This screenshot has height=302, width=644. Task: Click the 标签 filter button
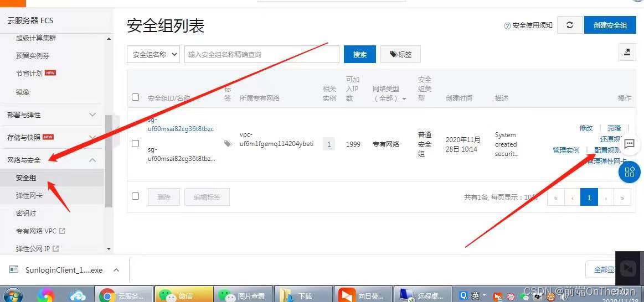(400, 54)
